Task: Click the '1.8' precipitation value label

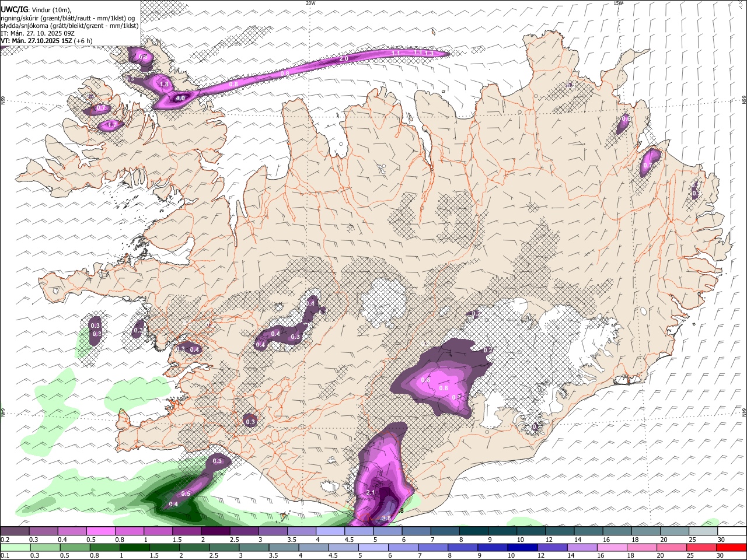Action: [164, 85]
